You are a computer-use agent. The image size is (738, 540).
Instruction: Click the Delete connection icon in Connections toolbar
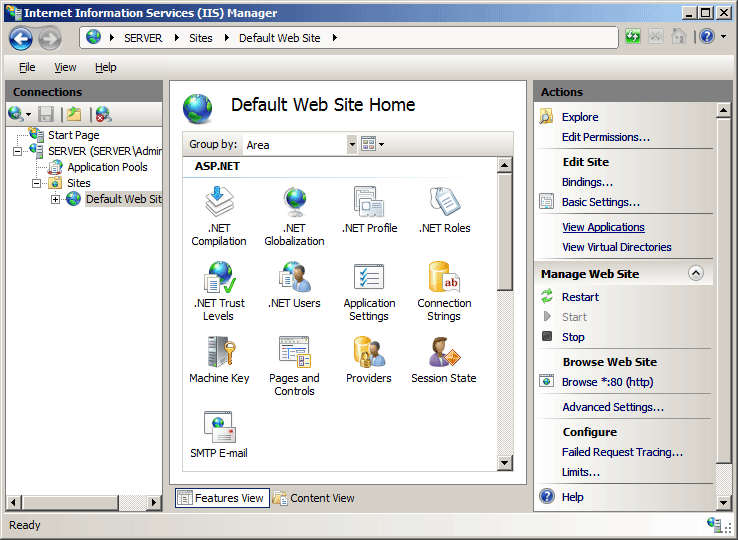point(103,114)
